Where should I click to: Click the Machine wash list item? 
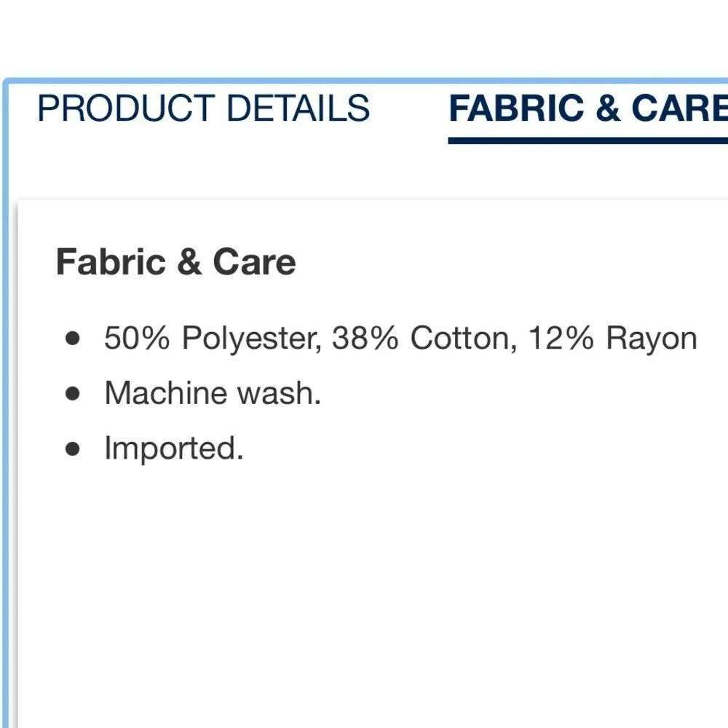[x=213, y=394]
